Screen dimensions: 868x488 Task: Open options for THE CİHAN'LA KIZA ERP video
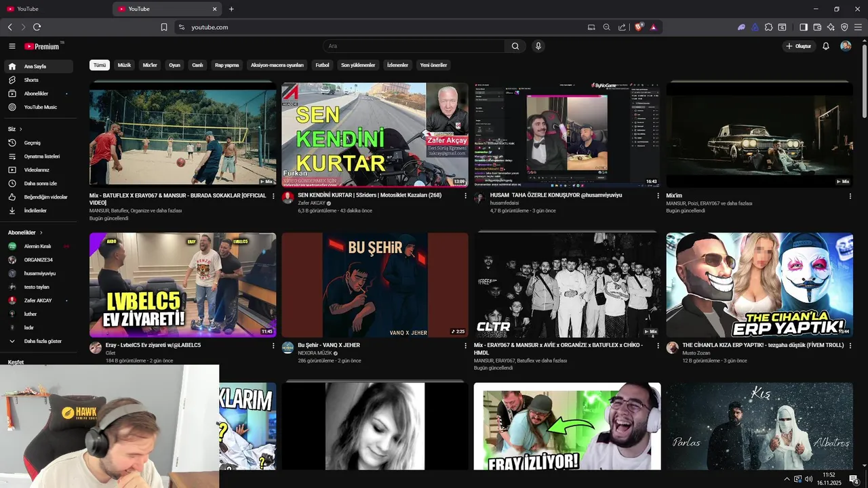tap(850, 345)
